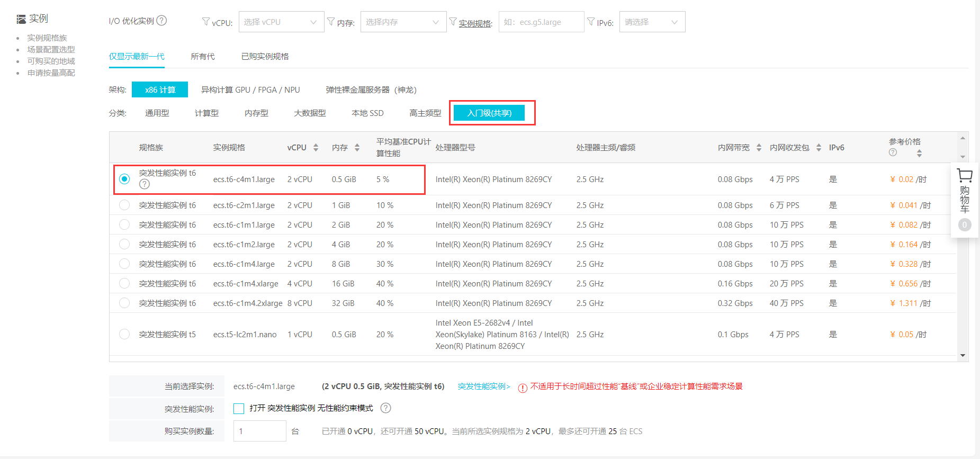
Task: Sort table by 参考价格 column arrows
Action: (919, 153)
